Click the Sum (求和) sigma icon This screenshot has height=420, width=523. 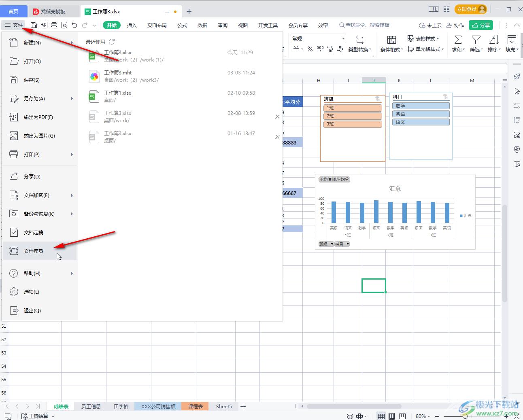[458, 40]
